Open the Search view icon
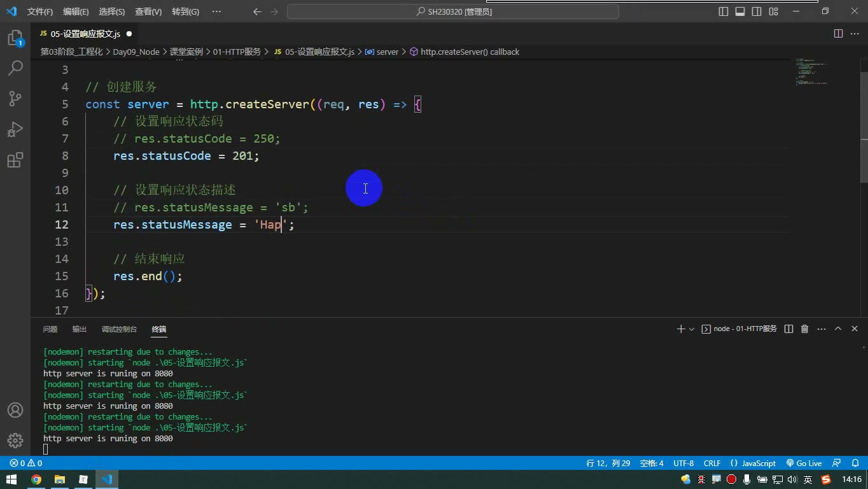This screenshot has height=489, width=868. [15, 67]
